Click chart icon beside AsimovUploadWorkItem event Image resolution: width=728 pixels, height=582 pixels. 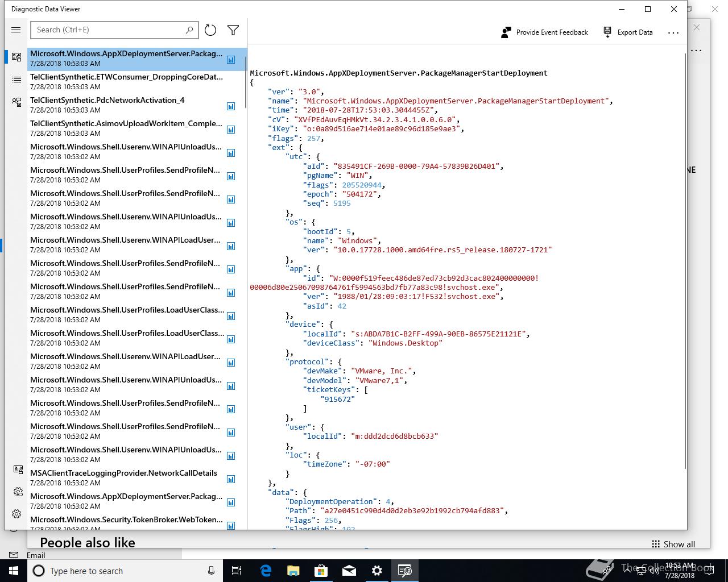(231, 129)
